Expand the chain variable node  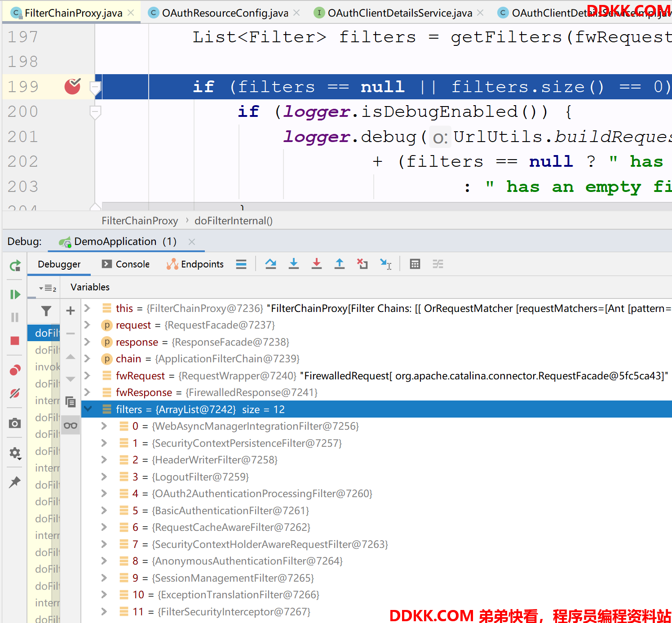(x=88, y=359)
